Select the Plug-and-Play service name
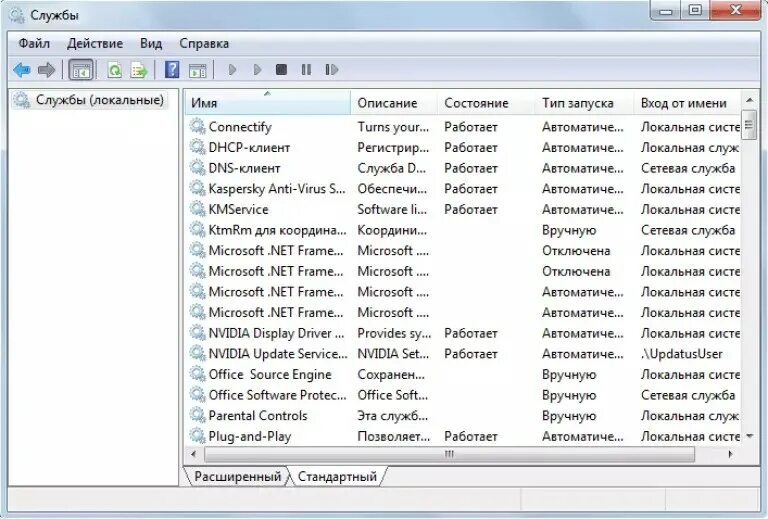The height and width of the screenshot is (519, 768). 250,436
